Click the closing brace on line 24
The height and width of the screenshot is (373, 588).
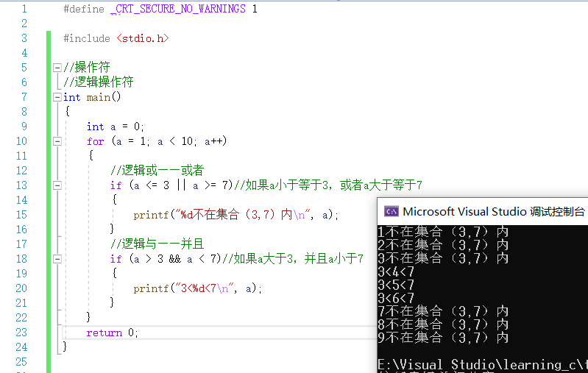click(x=65, y=347)
